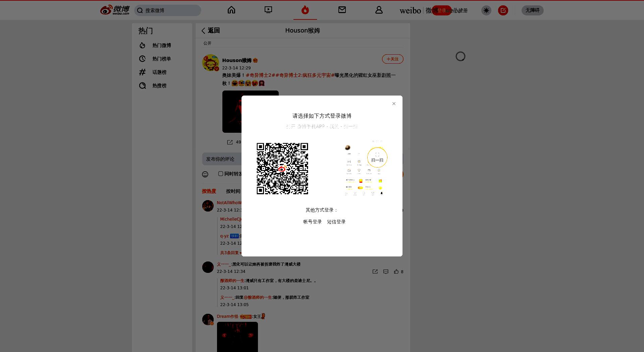Open Dream作怪 comment image thumbnail
The height and width of the screenshot is (352, 644).
click(237, 337)
